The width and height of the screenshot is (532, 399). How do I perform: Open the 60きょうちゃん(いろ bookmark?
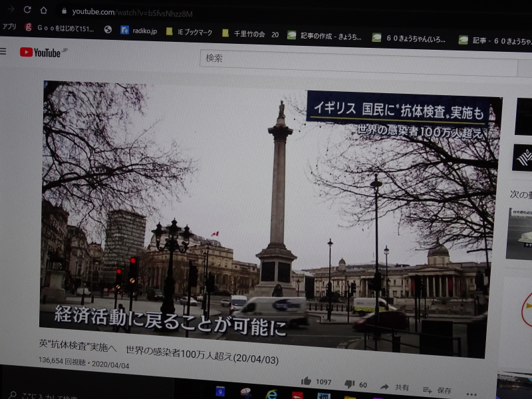[x=409, y=38]
